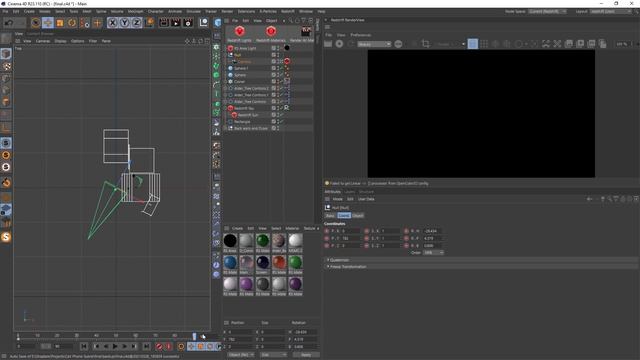Toggle Z axis lock
The height and width of the screenshot is (360, 640).
pos(136,23)
